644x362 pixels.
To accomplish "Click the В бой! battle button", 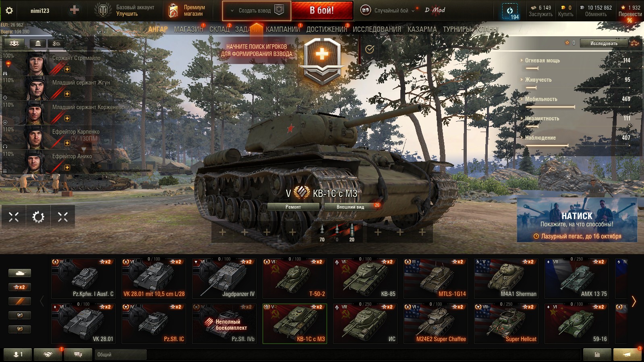I will point(322,10).
